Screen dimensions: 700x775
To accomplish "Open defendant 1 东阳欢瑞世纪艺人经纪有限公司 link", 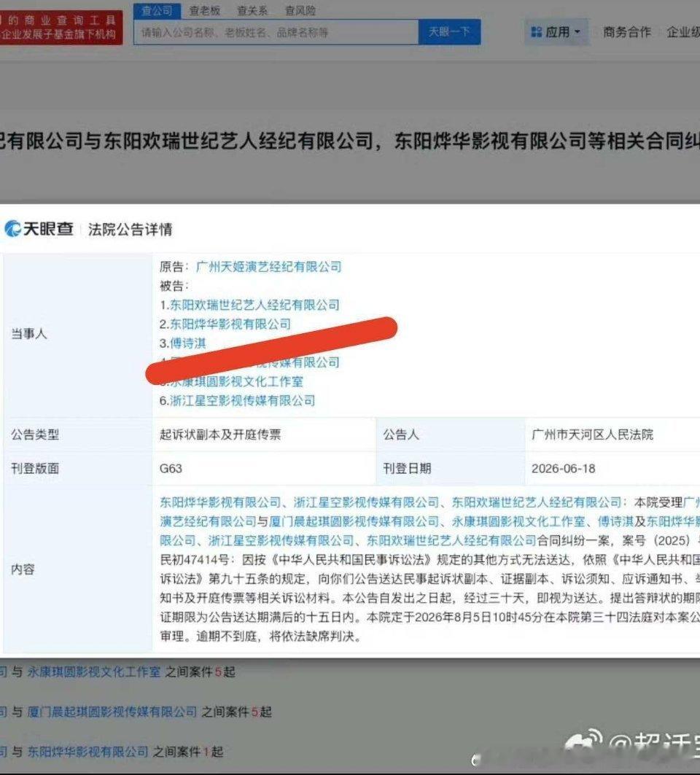I will tap(254, 305).
